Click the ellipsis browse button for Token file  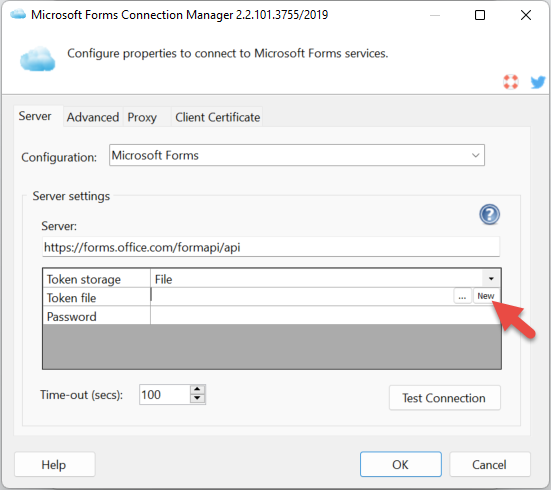[462, 296]
